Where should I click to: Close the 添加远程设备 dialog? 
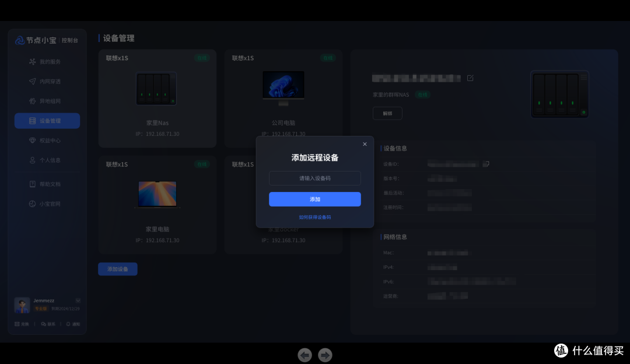click(365, 144)
